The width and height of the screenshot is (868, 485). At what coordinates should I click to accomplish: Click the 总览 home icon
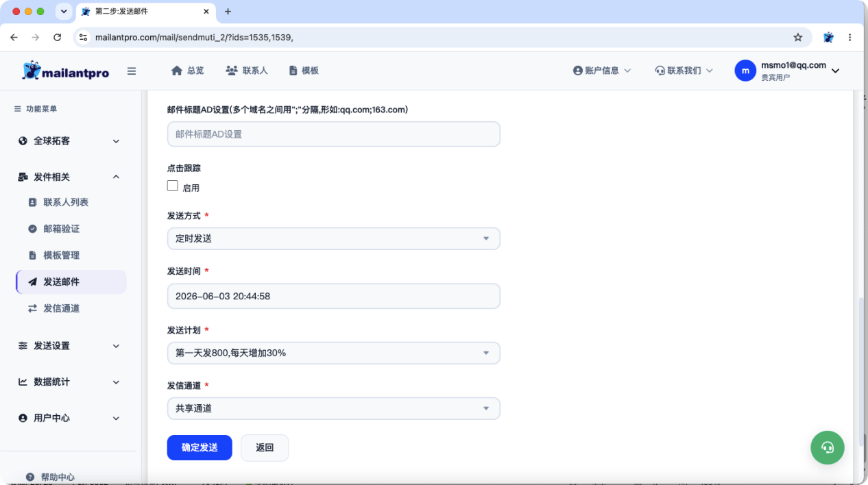177,71
